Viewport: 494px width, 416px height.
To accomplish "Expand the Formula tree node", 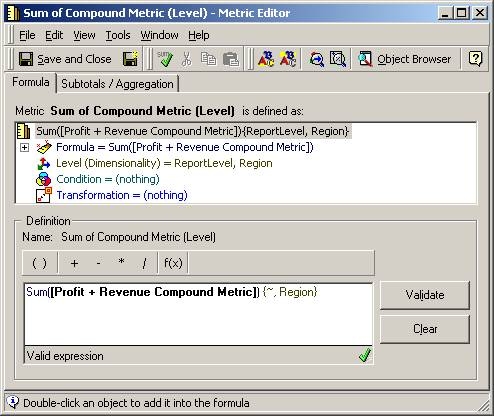I will tap(24, 147).
